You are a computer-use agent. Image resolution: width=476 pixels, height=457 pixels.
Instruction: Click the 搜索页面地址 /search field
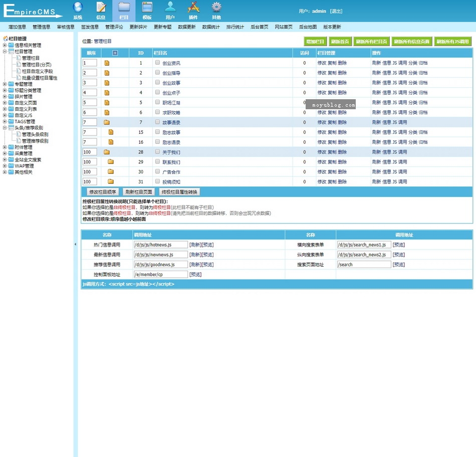click(x=364, y=265)
